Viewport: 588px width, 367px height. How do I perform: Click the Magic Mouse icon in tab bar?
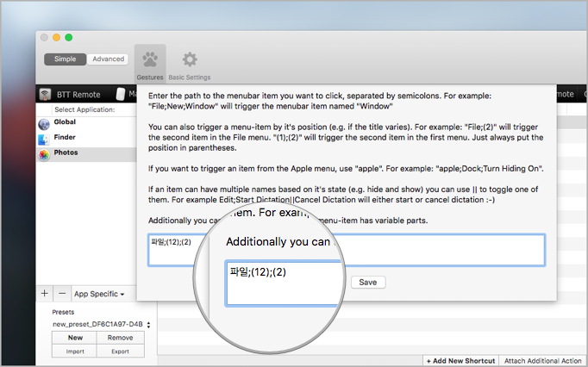(x=121, y=94)
